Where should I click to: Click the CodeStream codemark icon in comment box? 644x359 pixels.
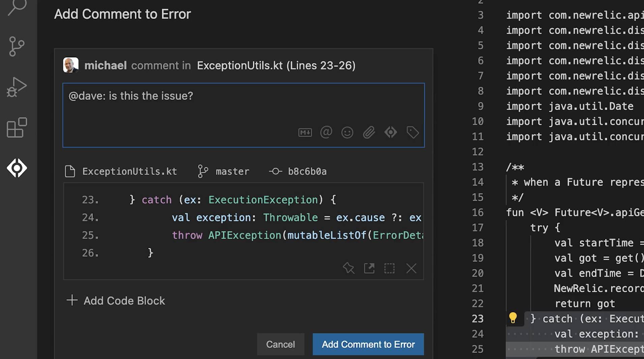390,132
